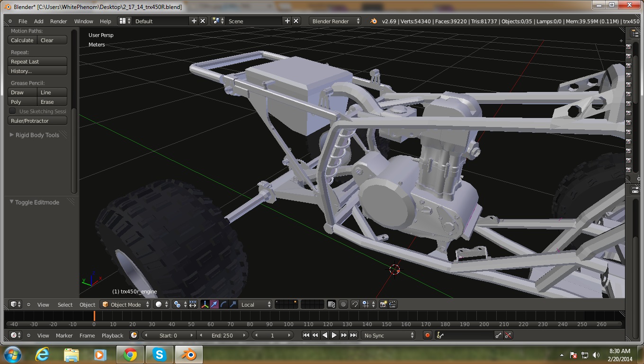Open the timeline Marker menu

pos(64,336)
